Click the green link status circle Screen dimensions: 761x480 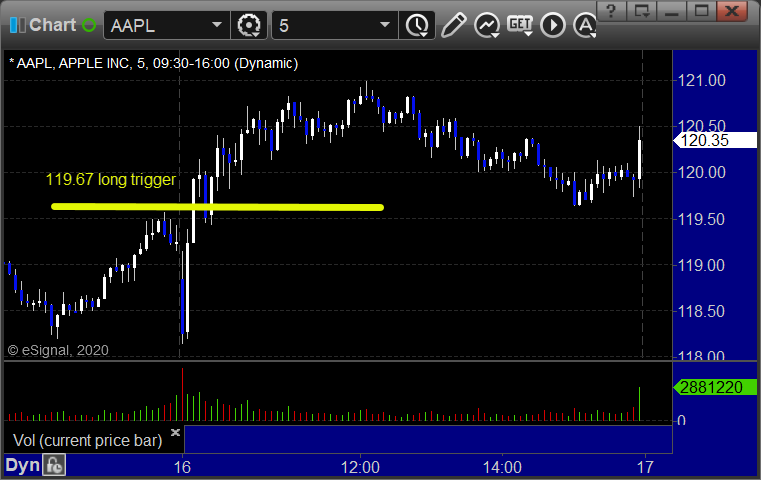(89, 25)
